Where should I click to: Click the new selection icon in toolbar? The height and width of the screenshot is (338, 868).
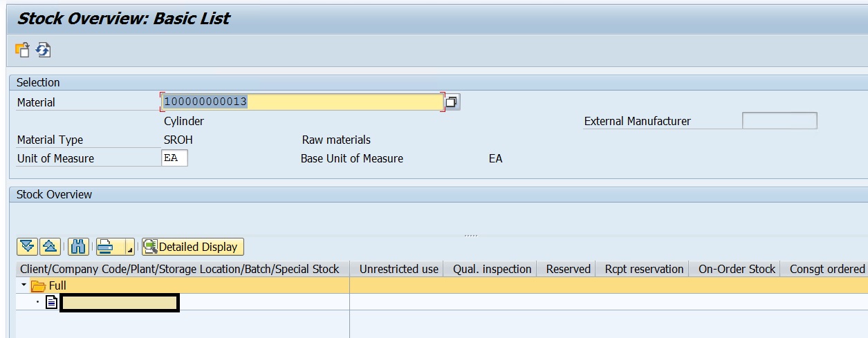(x=22, y=50)
